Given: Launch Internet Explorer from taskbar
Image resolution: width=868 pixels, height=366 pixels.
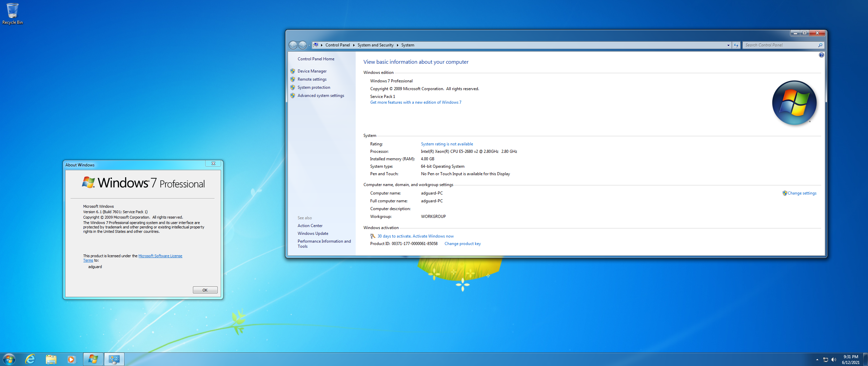Looking at the screenshot, I should (31, 359).
